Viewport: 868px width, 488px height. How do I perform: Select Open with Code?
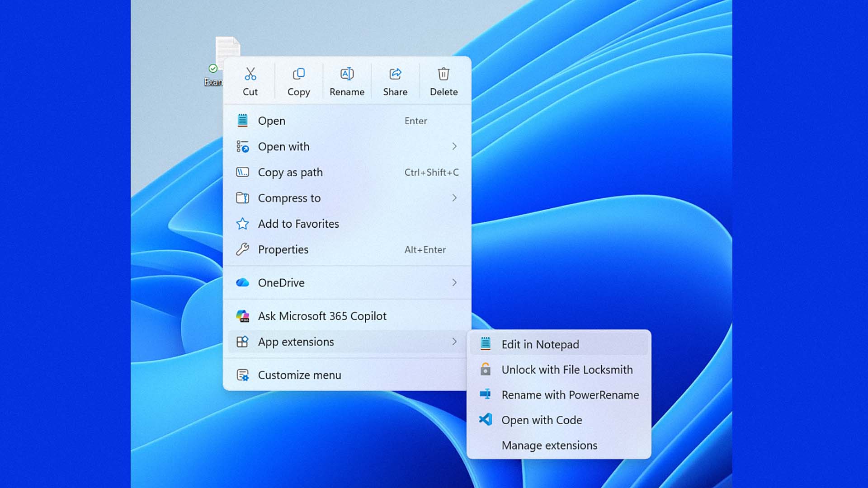click(559, 420)
